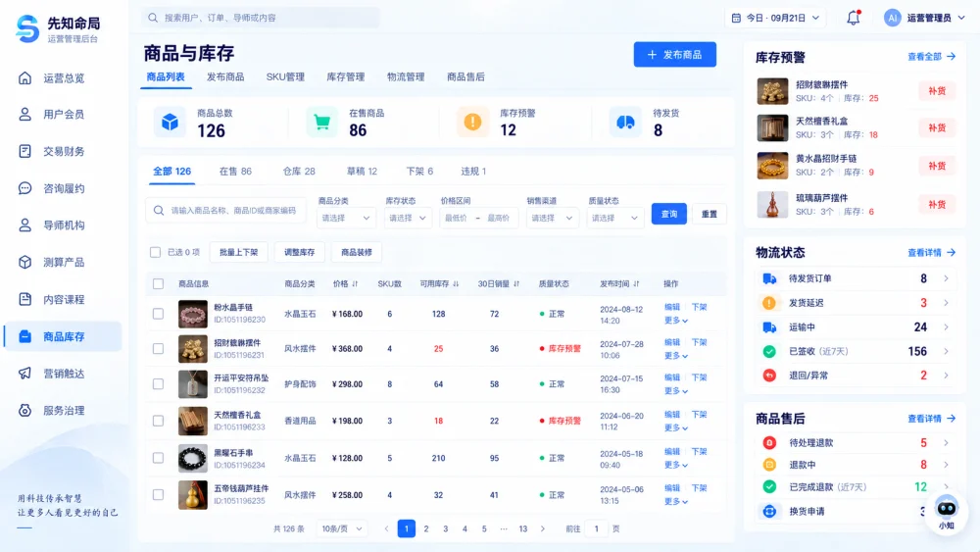Click the product name search field
Image resolution: width=980 pixels, height=552 pixels.
pyautogui.click(x=226, y=211)
